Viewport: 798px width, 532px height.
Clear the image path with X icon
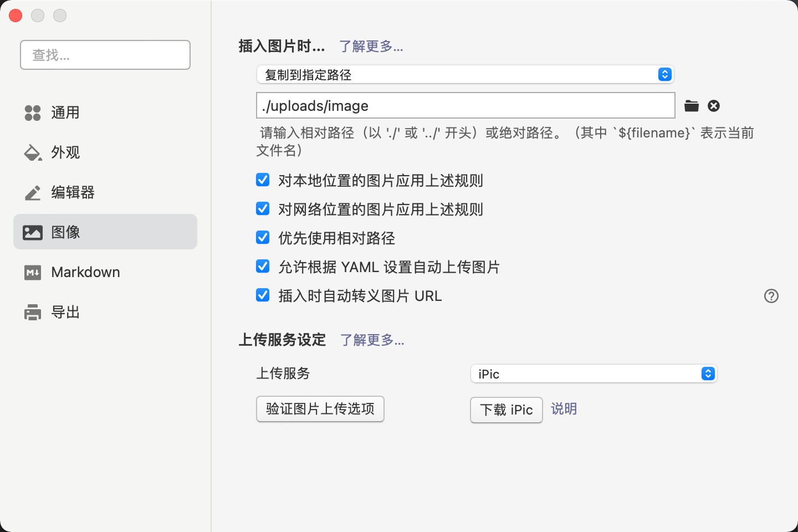[x=714, y=106]
